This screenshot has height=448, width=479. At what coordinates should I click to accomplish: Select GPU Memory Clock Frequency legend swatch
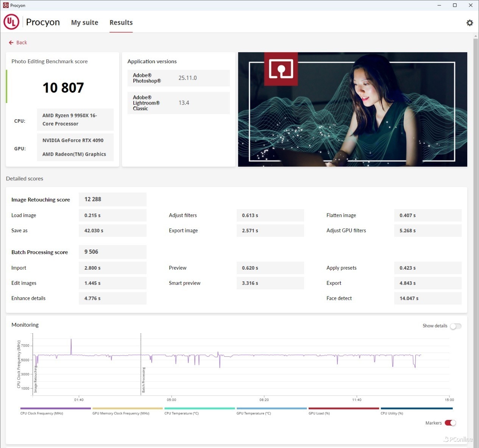click(127, 409)
